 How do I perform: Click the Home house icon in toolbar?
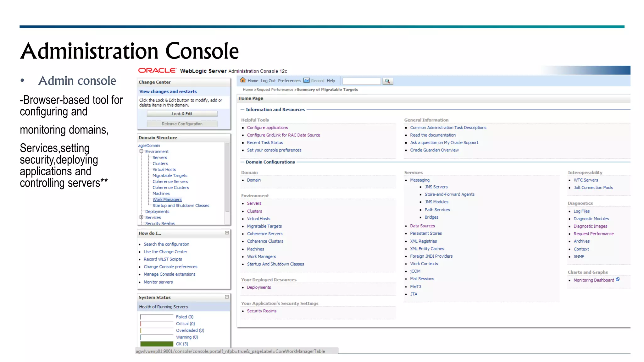[243, 80]
